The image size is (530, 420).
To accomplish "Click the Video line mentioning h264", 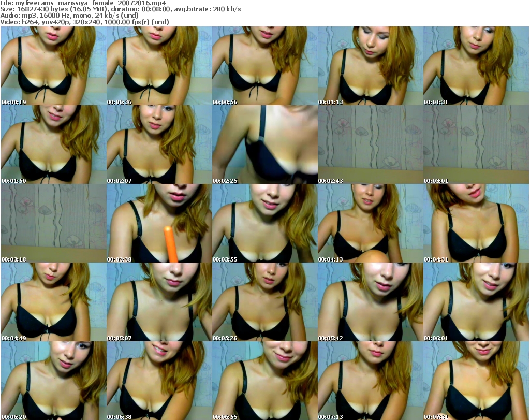I will coord(84,22).
